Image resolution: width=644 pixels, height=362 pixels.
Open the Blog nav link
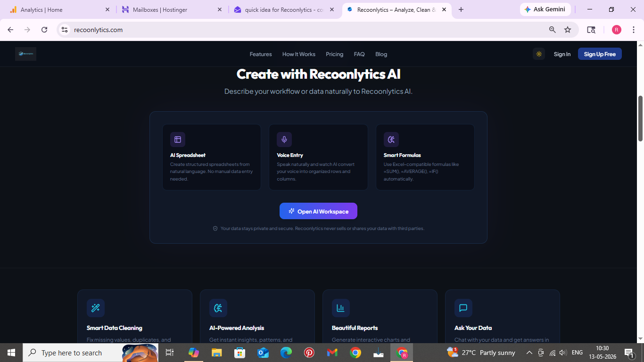[x=381, y=54]
